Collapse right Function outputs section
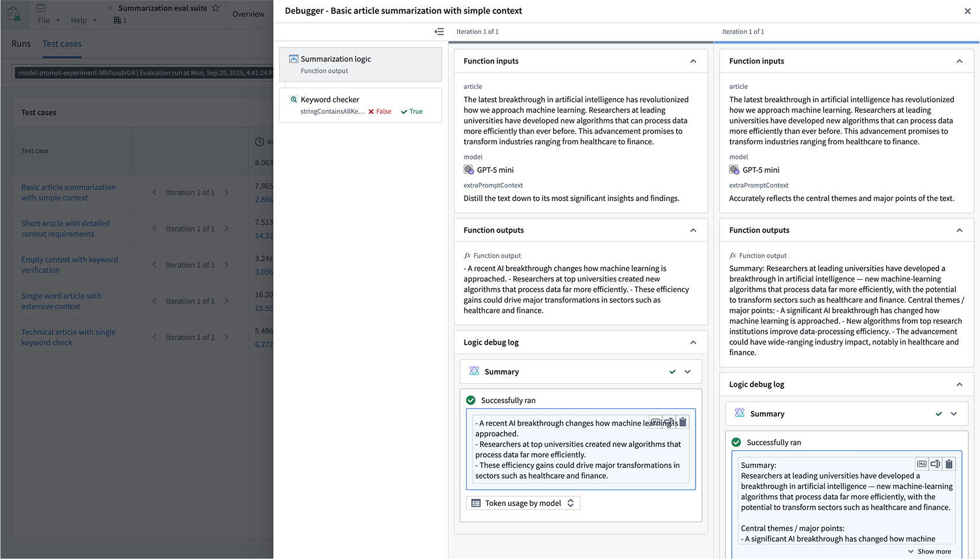Screen dimensions: 980x559 959,230
